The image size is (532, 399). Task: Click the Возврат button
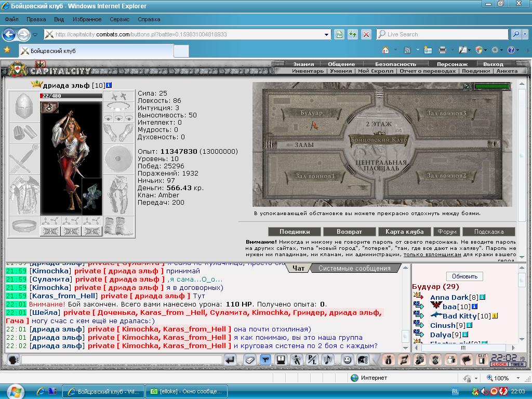pos(350,232)
